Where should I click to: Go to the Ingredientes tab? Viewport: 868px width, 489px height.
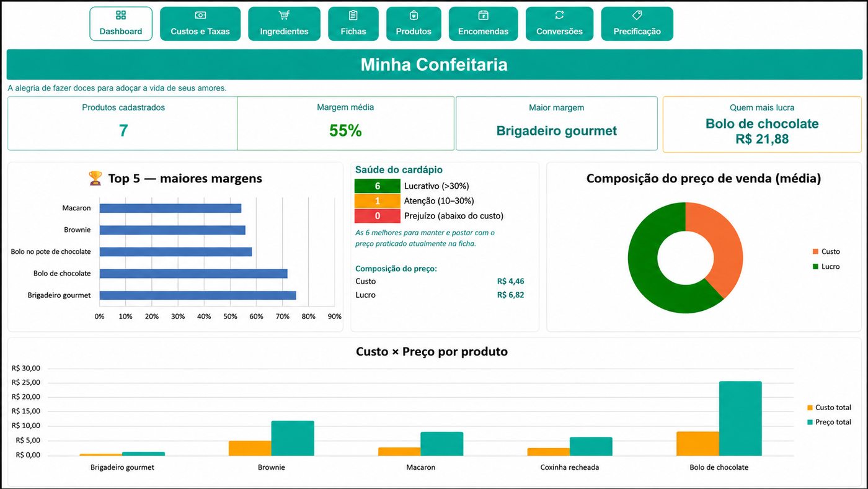coord(284,24)
